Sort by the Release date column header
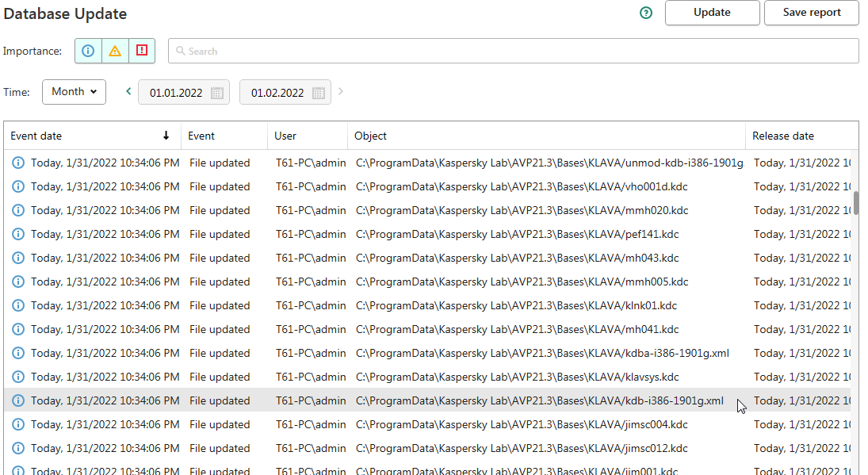The width and height of the screenshot is (868, 475). pos(801,136)
